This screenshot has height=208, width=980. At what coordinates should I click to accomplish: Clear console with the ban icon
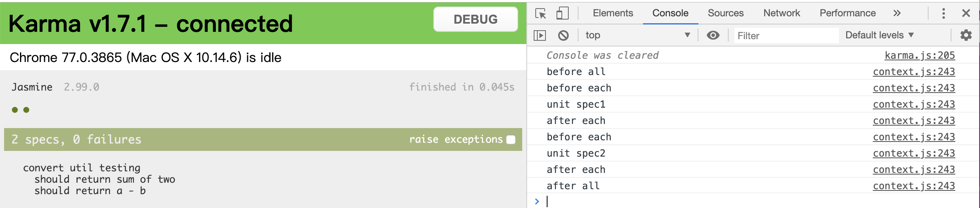(x=563, y=35)
